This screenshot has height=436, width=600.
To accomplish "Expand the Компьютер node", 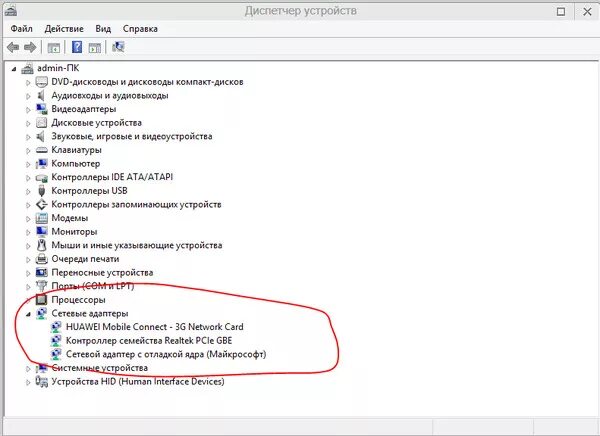I will [x=28, y=164].
